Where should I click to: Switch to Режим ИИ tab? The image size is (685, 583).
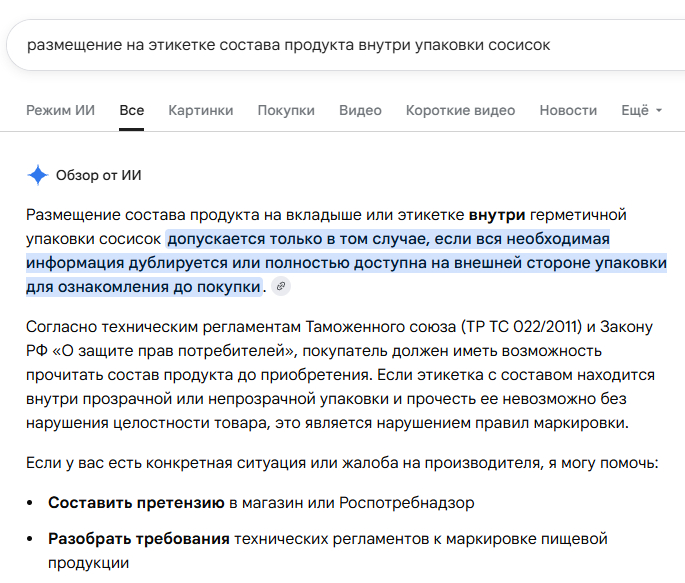pos(60,110)
